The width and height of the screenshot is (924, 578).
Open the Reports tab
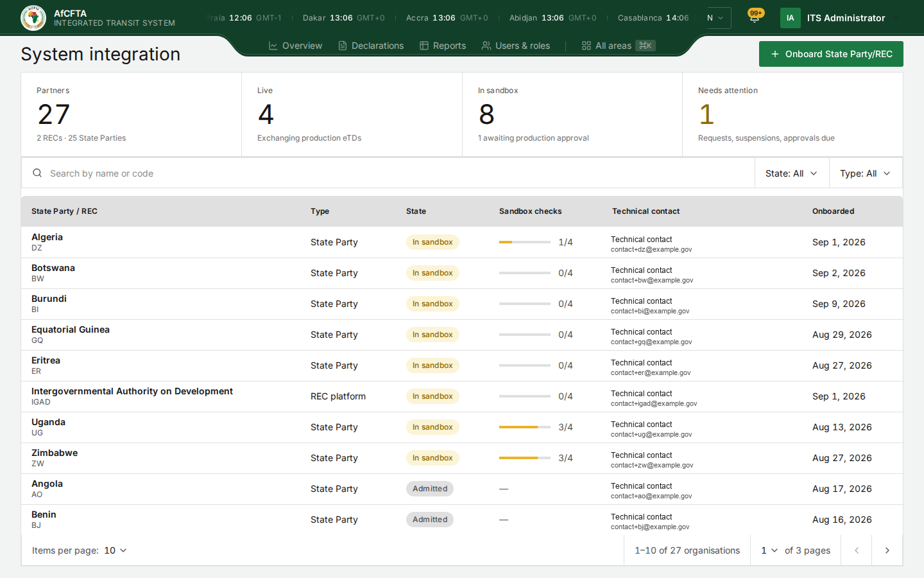click(443, 46)
